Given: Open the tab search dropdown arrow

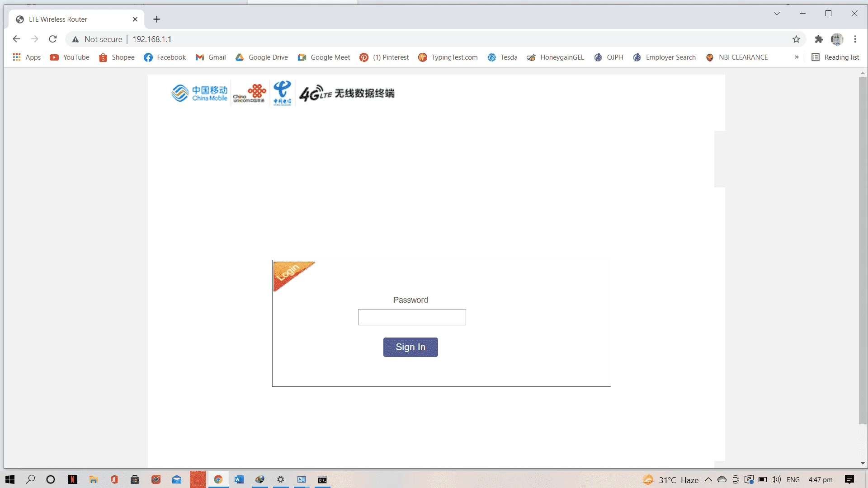Looking at the screenshot, I should point(777,14).
